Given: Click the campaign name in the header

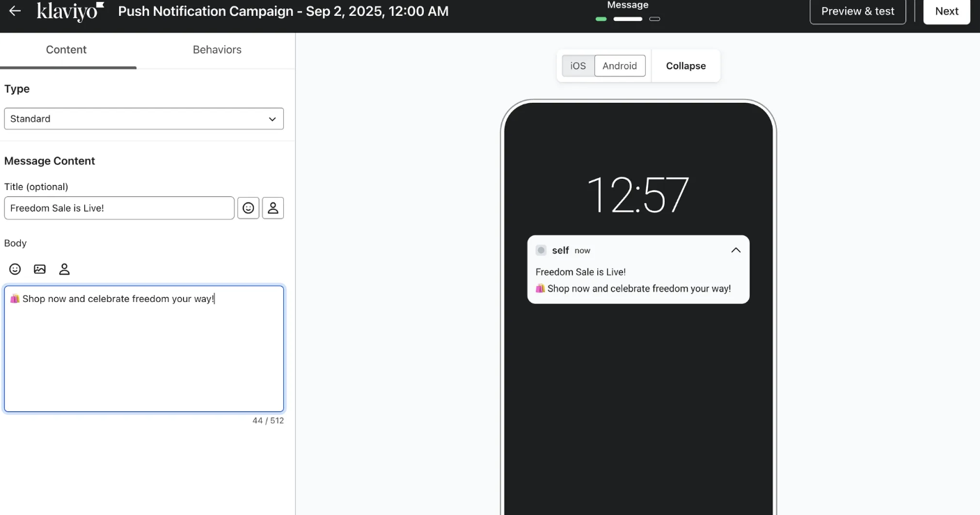Looking at the screenshot, I should tap(283, 11).
